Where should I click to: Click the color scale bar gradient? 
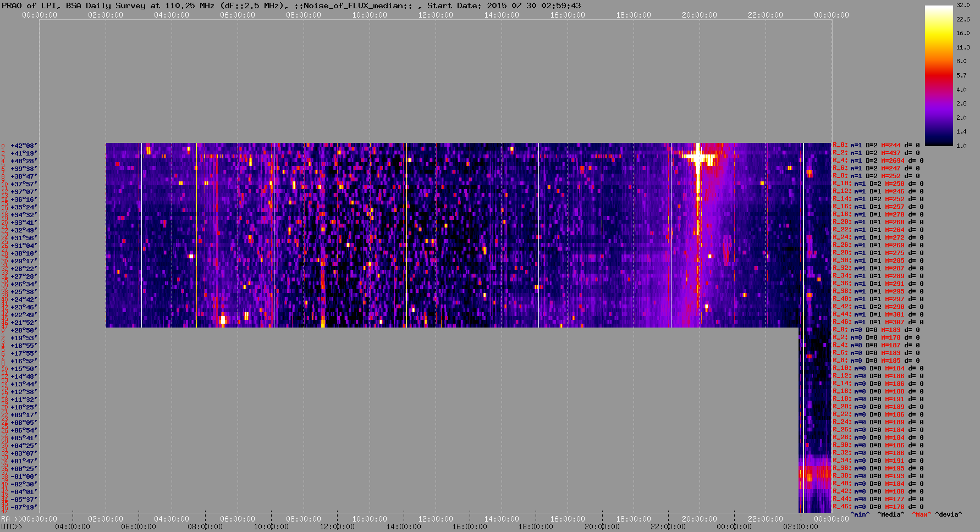939,75
